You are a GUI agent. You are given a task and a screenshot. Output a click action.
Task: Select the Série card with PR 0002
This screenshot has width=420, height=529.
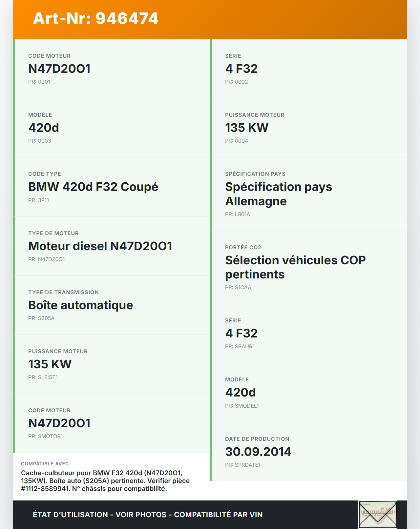click(x=309, y=69)
